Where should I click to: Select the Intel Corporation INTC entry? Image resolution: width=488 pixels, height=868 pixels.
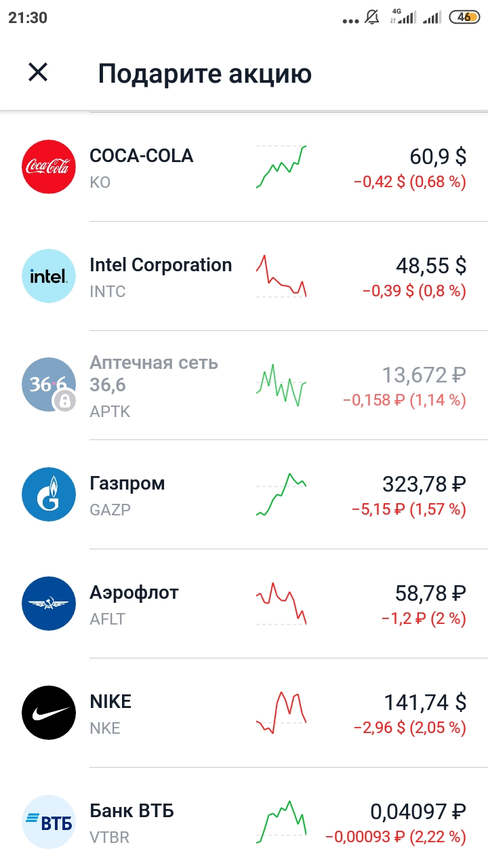click(244, 276)
